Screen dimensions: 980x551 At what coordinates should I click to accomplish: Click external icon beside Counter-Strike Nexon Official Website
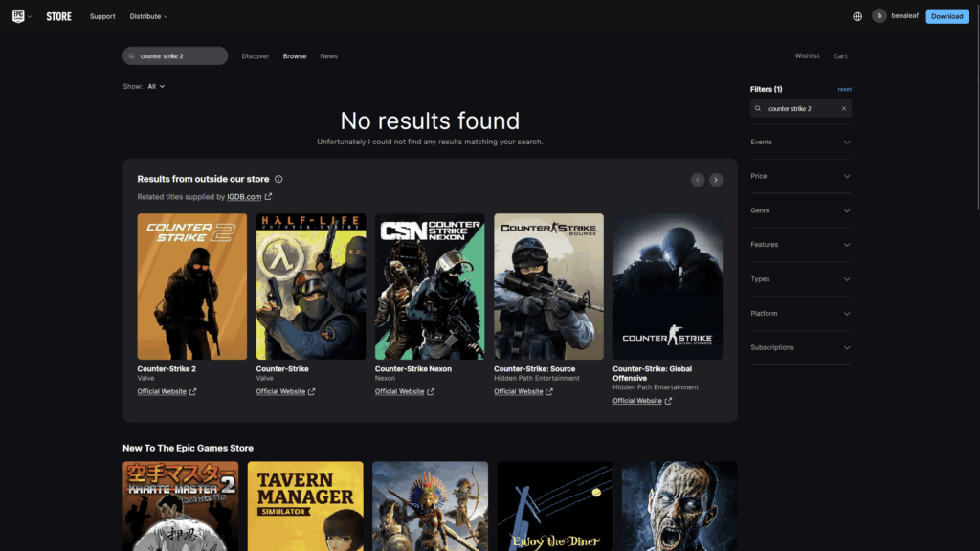tap(430, 391)
